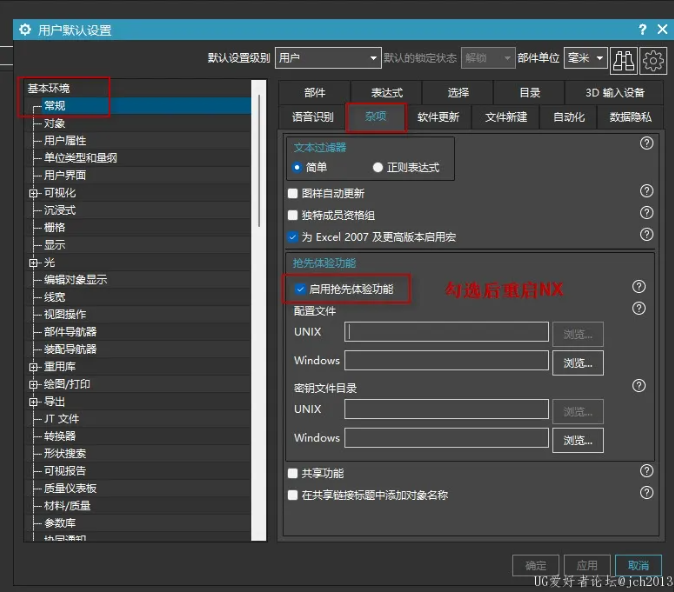The height and width of the screenshot is (592, 674).
Task: Expand the 可视化 tree node
Action: pos(35,193)
